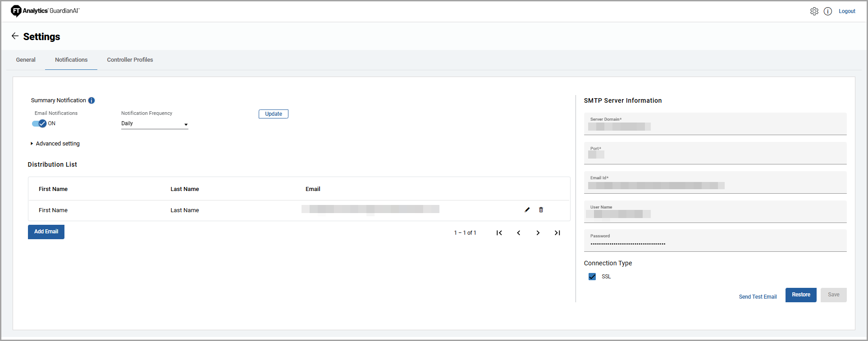Turn off the Email Notifications toggle

point(40,123)
